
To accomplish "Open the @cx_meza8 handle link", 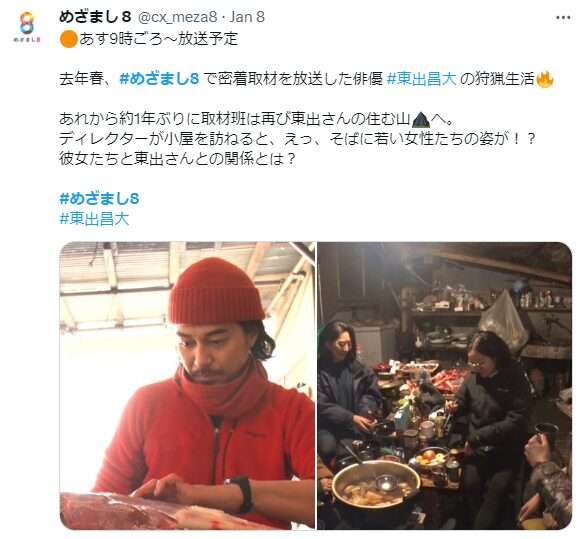I will tap(177, 17).
